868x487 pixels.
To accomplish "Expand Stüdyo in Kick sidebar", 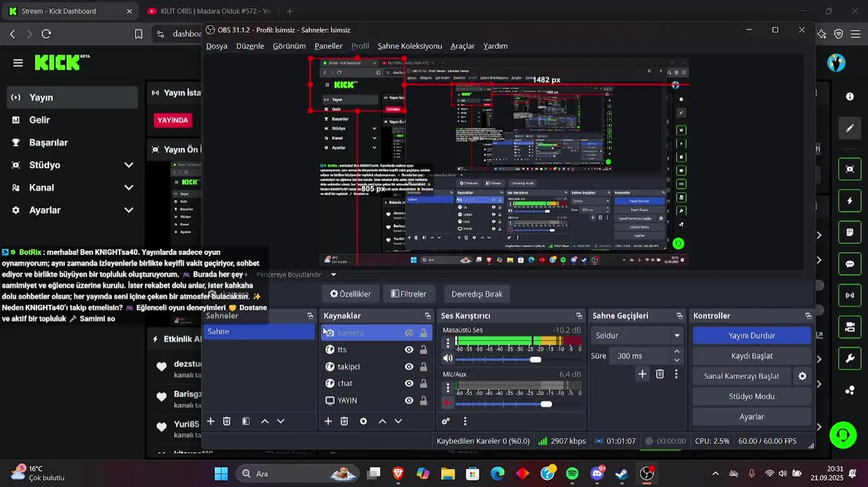I will [129, 165].
